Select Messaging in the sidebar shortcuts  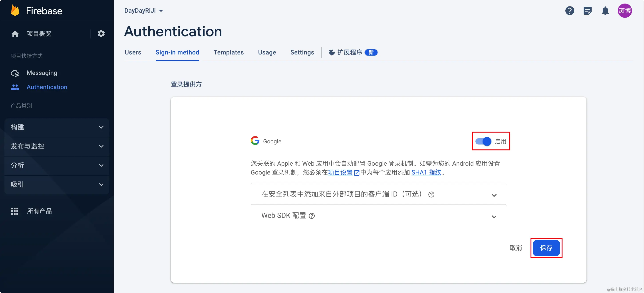tap(42, 73)
